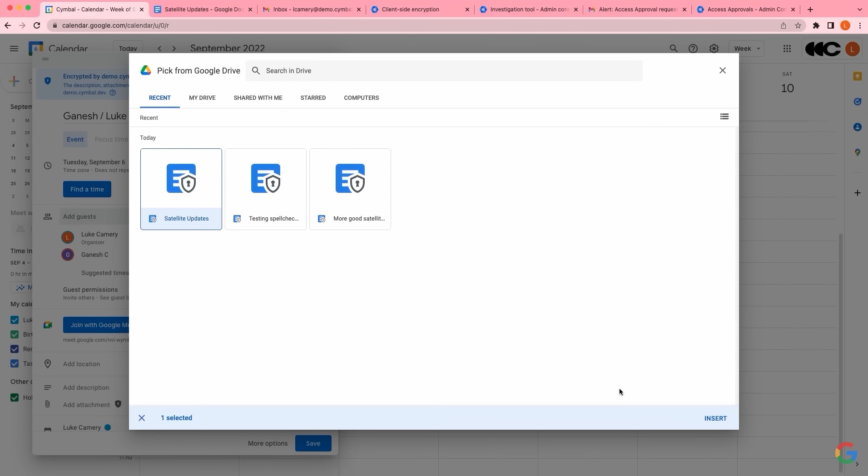
Task: Open the Week view dropdown
Action: tap(747, 49)
